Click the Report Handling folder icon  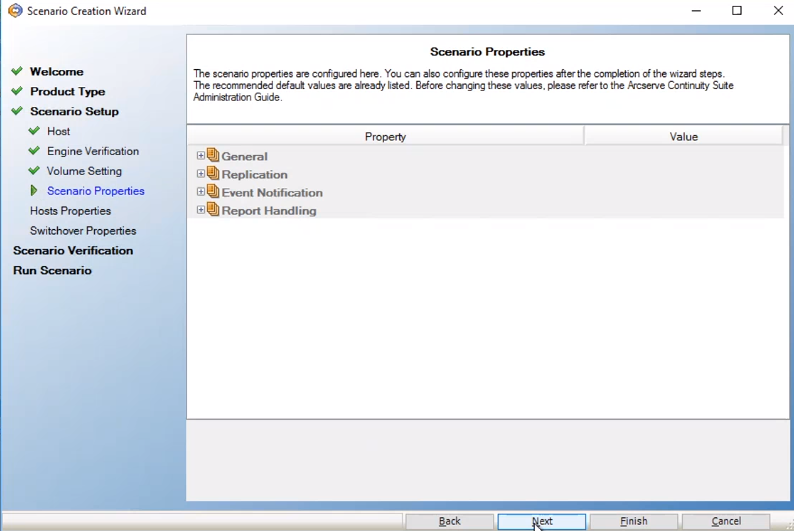click(x=213, y=210)
